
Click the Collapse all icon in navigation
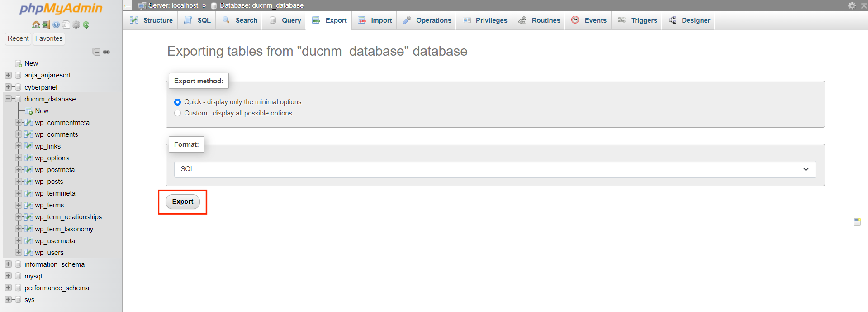pos(96,52)
